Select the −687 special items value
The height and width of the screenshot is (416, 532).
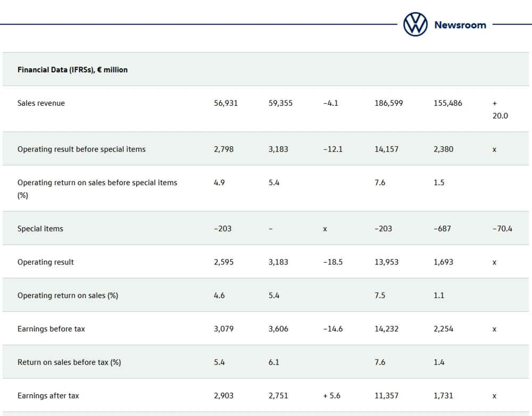pyautogui.click(x=442, y=229)
